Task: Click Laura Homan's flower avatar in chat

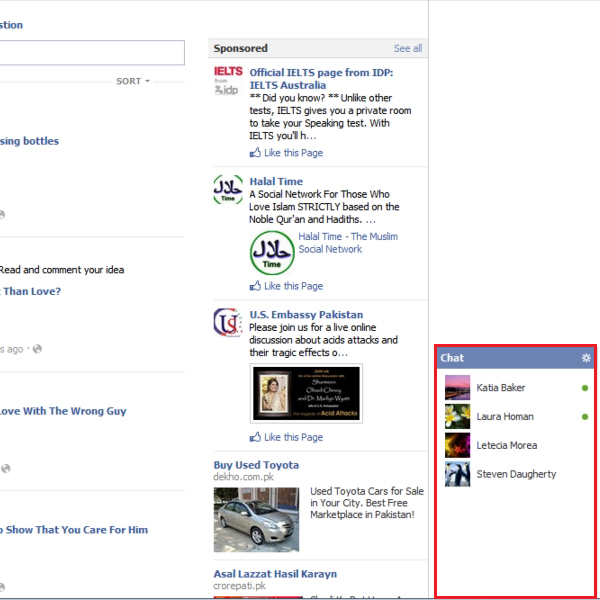Action: pos(457,416)
